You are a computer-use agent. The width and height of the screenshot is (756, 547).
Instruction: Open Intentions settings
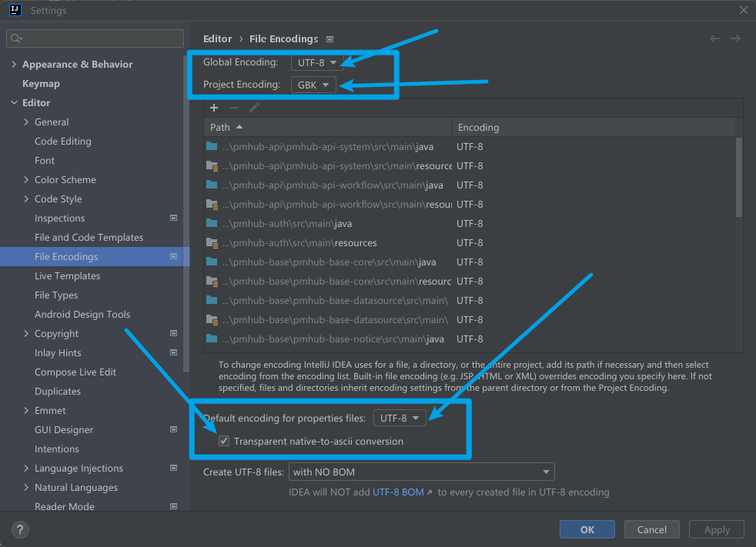pyautogui.click(x=56, y=449)
